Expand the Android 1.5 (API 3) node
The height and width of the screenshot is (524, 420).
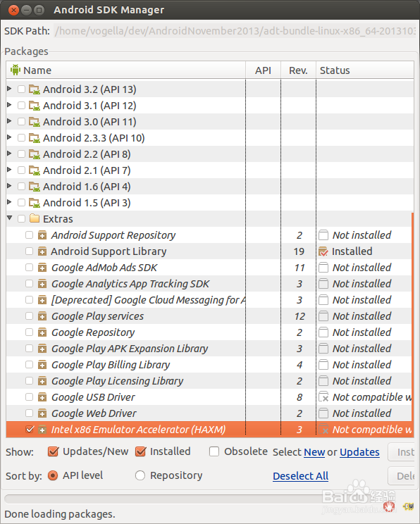(9, 202)
